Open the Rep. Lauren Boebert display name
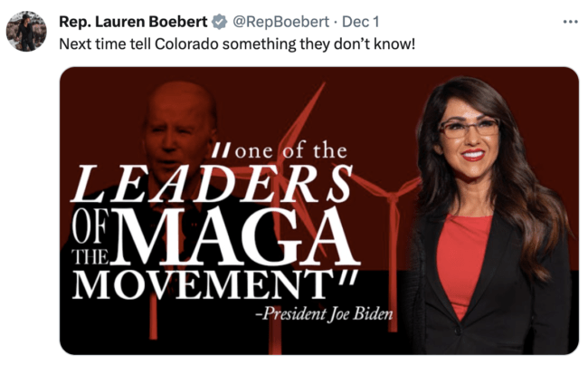588x365 pixels. [133, 22]
